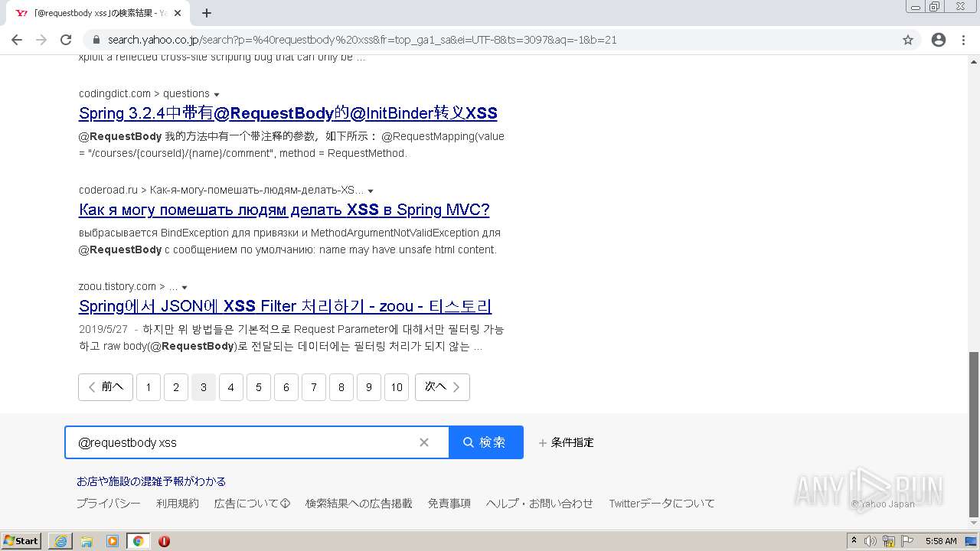Click the blue 検索 search button
The height and width of the screenshot is (551, 980).
[485, 442]
